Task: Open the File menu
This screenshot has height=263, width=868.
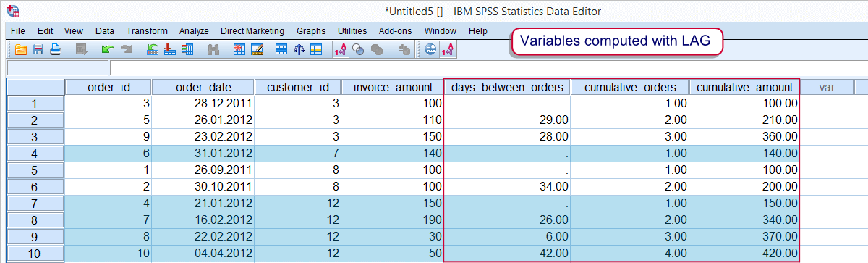Action: point(18,31)
